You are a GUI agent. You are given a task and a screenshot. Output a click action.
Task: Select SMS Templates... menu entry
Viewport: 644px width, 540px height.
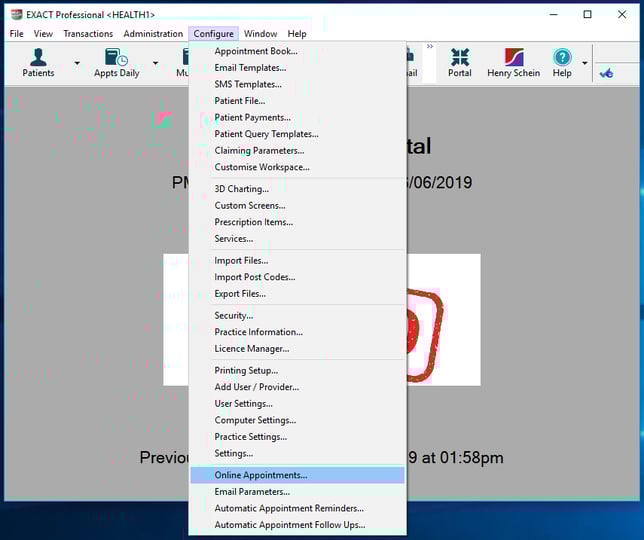297,84
